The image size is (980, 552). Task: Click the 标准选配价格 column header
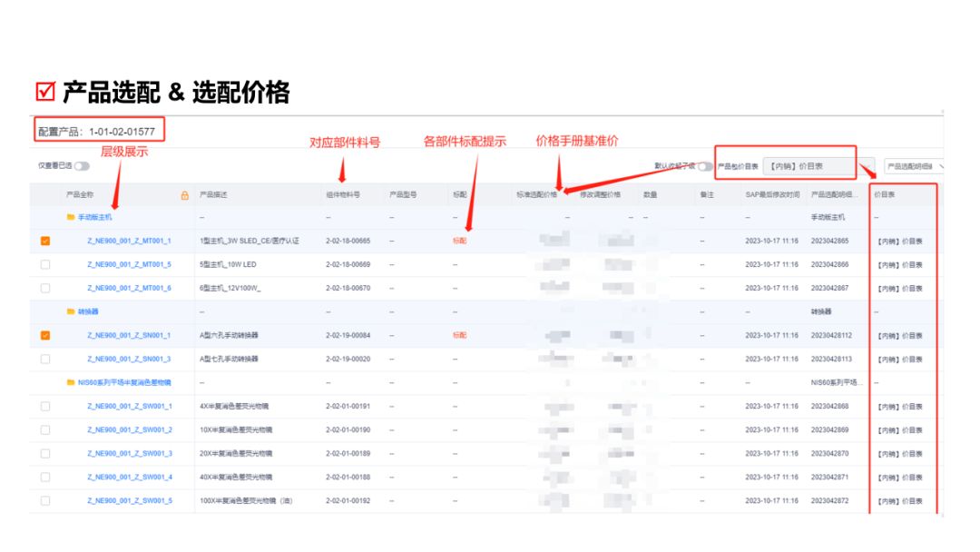coord(537,195)
